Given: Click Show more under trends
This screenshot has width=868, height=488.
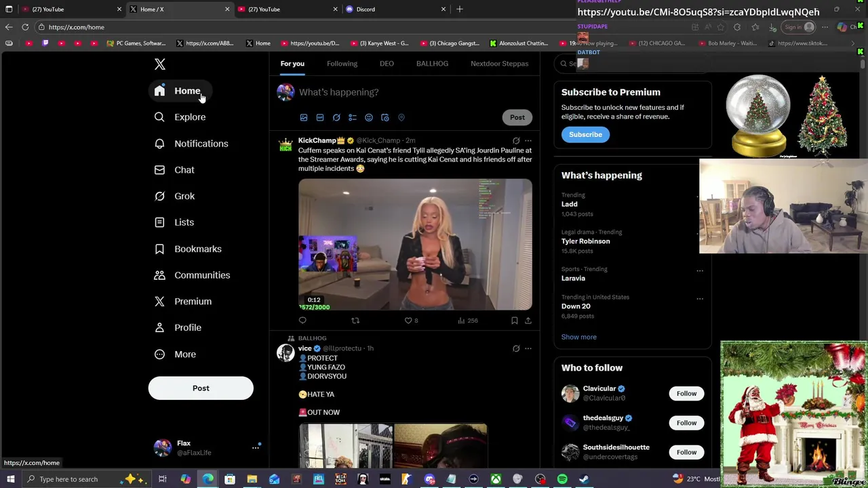Looking at the screenshot, I should point(579,337).
